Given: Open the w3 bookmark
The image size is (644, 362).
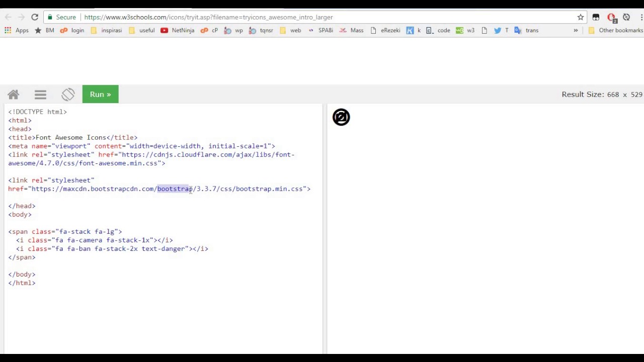Looking at the screenshot, I should [x=465, y=30].
